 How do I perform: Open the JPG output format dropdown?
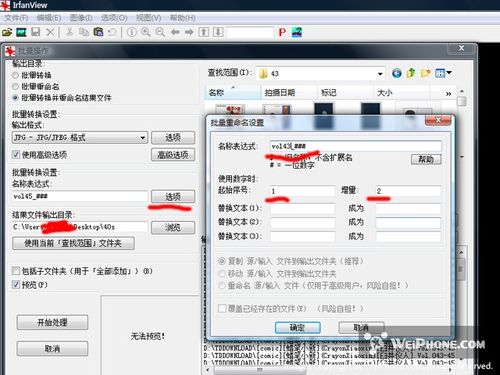tap(80, 137)
